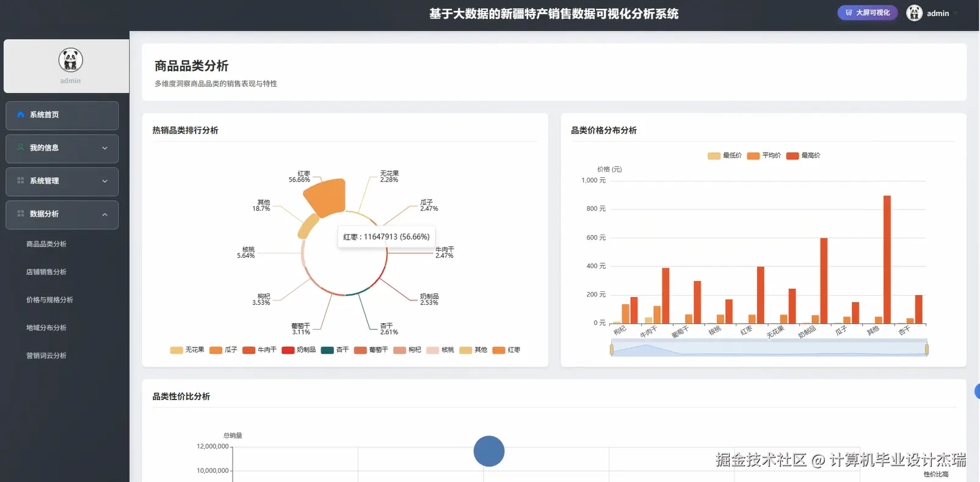Toggle 杏干 legend in pie chart
The image size is (980, 482).
click(x=335, y=350)
